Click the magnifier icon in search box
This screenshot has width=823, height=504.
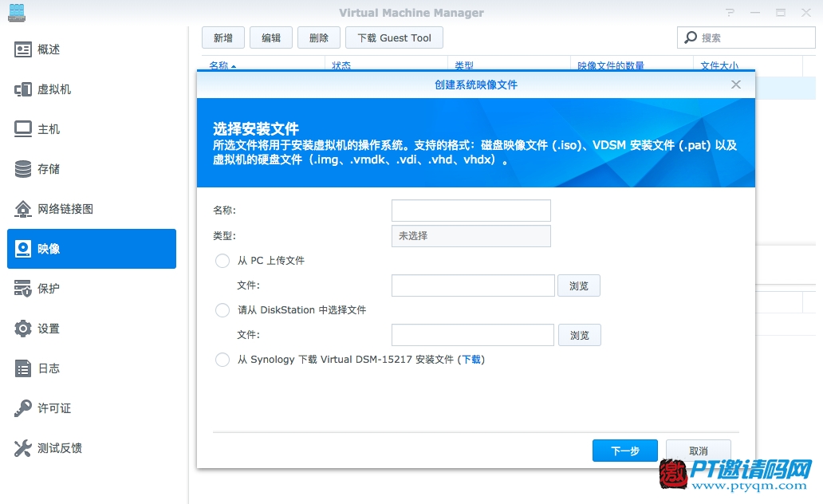click(x=691, y=37)
